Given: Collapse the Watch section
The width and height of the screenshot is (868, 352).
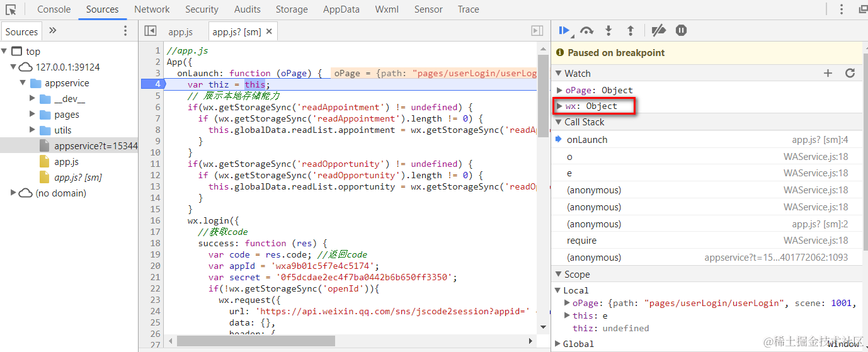Looking at the screenshot, I should tap(559, 74).
